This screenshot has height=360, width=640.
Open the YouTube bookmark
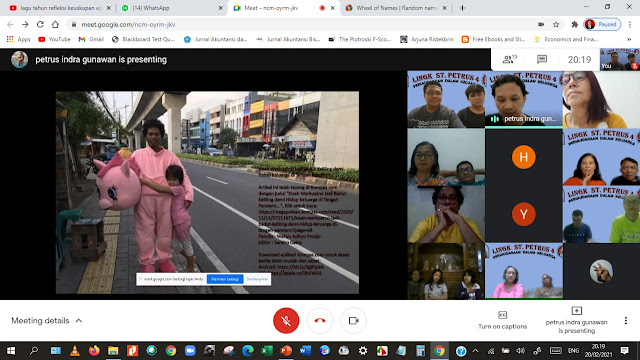pyautogui.click(x=54, y=39)
